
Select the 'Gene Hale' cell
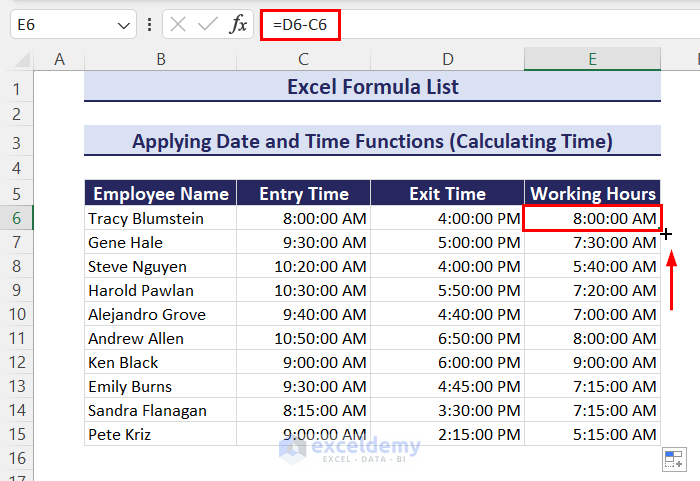point(161,243)
